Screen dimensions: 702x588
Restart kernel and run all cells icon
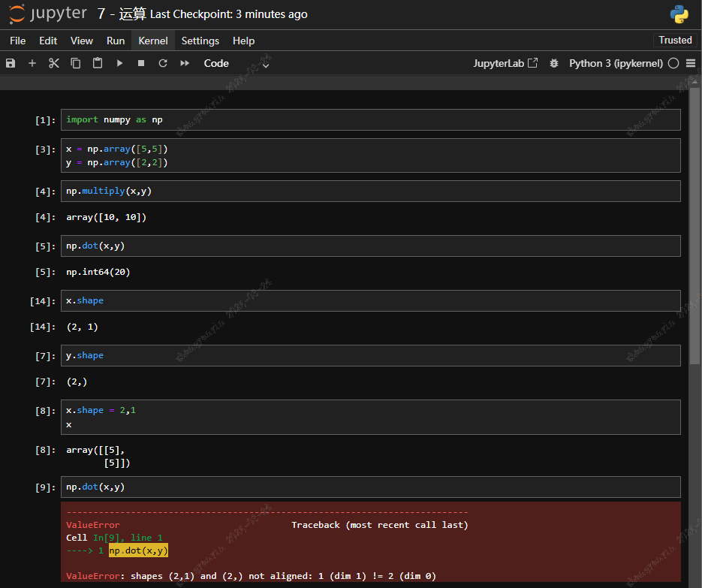[x=185, y=63]
